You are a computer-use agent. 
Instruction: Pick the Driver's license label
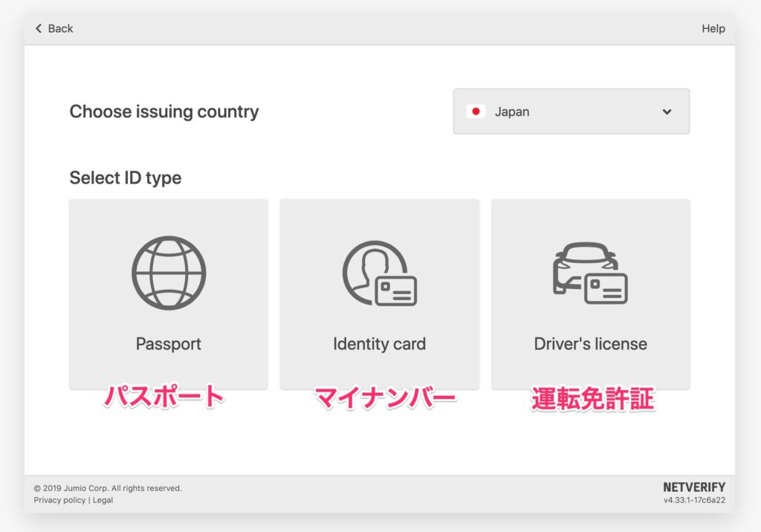click(590, 344)
